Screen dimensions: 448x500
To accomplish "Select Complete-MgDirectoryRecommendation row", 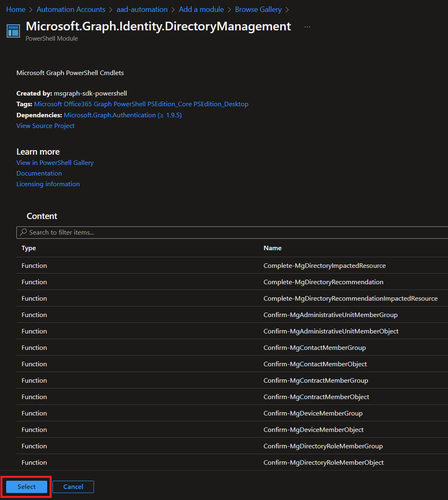I will coord(232,282).
